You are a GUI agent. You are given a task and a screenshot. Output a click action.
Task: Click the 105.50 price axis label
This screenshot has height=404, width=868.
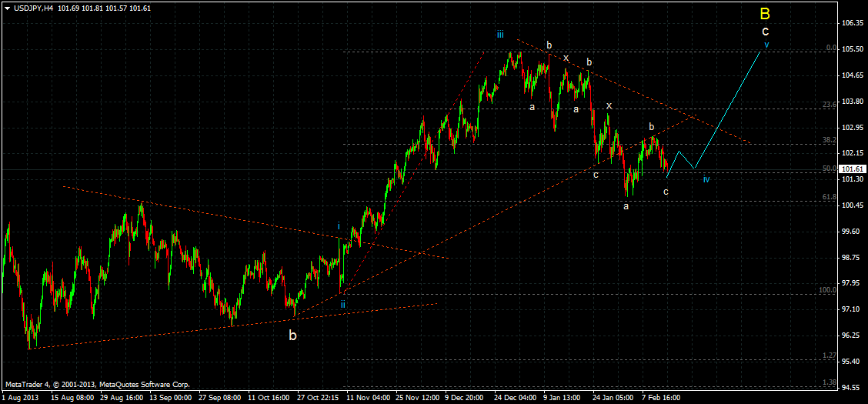853,49
